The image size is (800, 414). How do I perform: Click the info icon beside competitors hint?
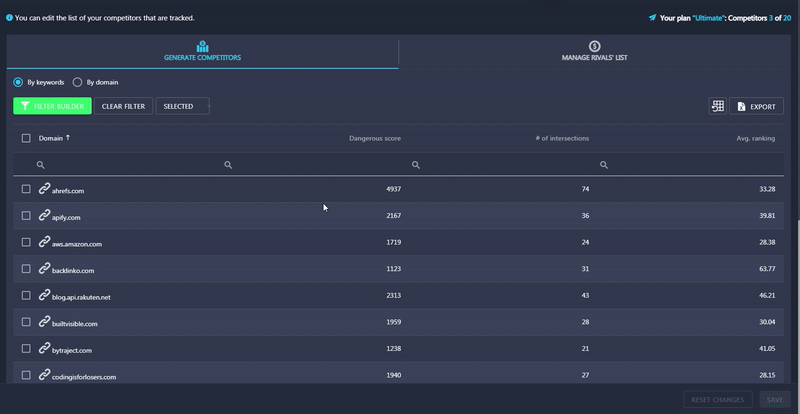pos(9,18)
